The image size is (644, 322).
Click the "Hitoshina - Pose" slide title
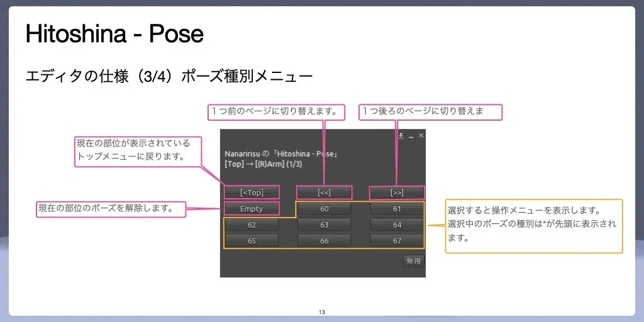(x=114, y=34)
